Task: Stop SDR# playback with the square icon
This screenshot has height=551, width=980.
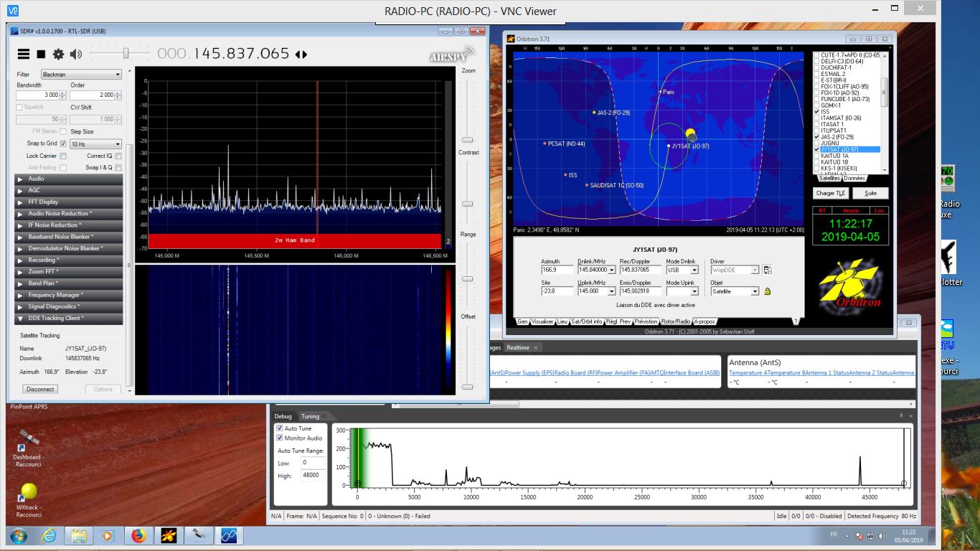Action: 41,54
